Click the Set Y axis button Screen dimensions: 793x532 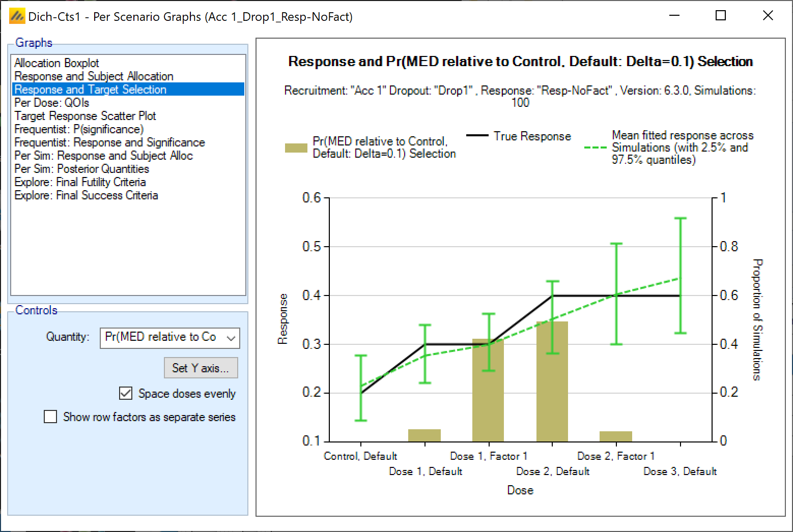(x=201, y=368)
